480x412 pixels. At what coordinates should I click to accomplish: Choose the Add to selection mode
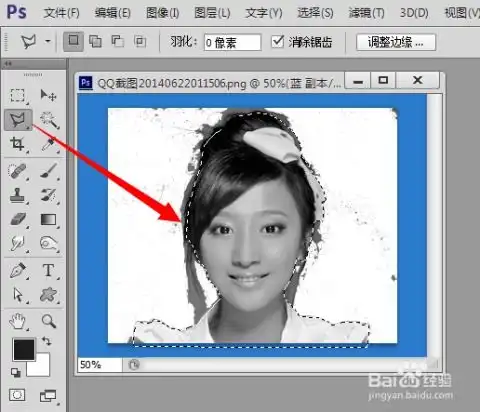(x=95, y=42)
